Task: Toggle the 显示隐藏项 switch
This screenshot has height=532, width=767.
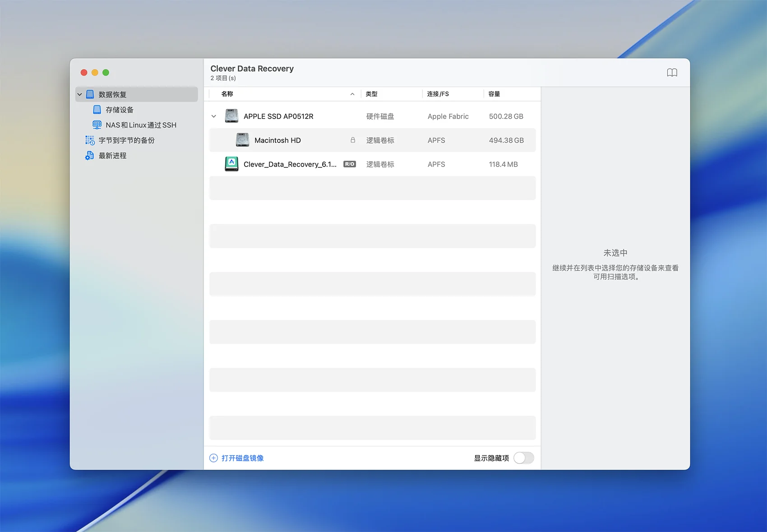Action: click(523, 458)
